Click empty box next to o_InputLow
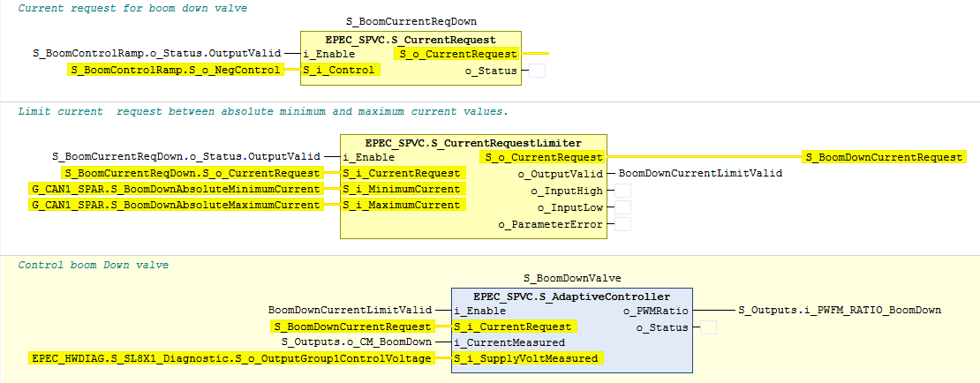This screenshot has height=383, width=980. tap(622, 207)
